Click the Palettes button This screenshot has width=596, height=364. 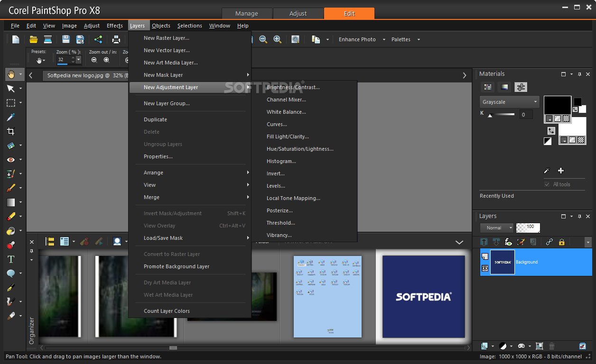pos(401,40)
